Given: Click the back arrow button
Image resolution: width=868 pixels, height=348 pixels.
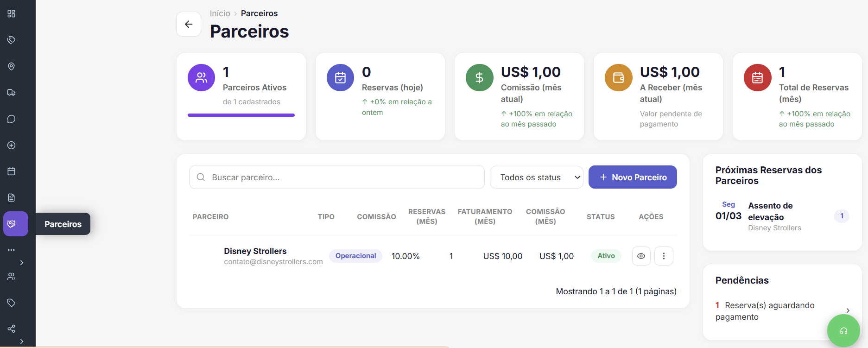Looking at the screenshot, I should tap(189, 24).
